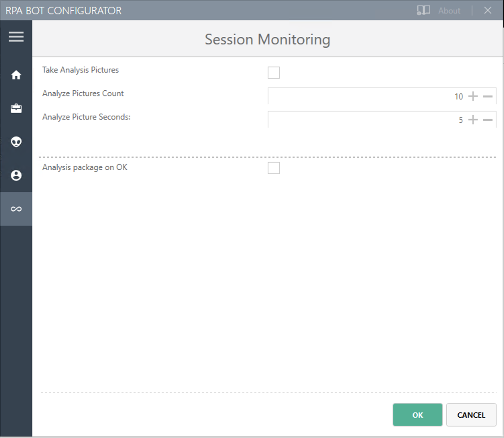The height and width of the screenshot is (438, 504).
Task: Close the RPA Bot Configurator window
Action: point(488,10)
